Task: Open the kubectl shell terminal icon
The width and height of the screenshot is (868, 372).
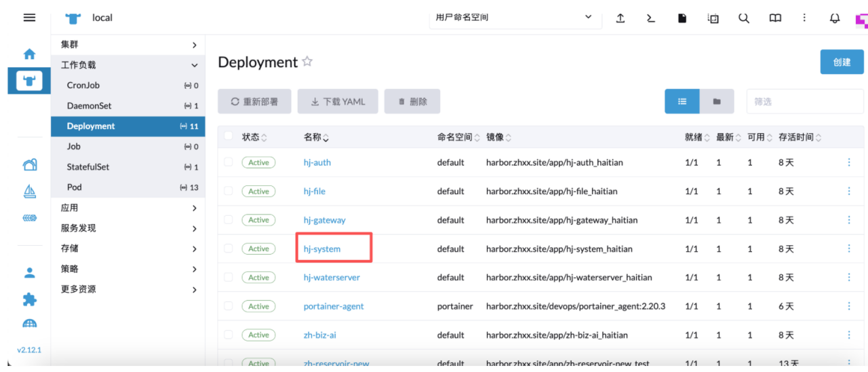Action: 651,18
